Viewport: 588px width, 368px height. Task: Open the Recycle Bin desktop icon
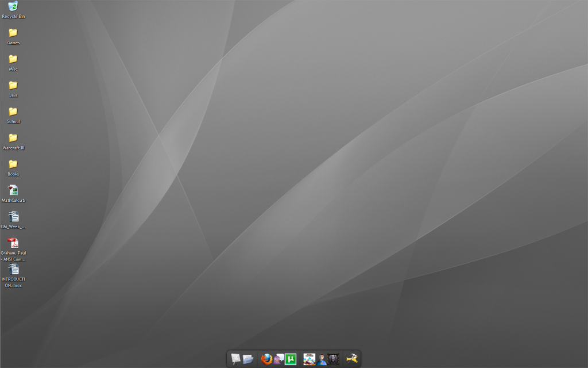pos(13,10)
